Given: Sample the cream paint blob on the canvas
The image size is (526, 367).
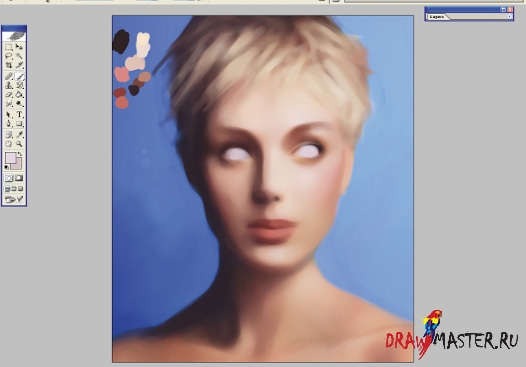Looking at the screenshot, I should tap(143, 40).
